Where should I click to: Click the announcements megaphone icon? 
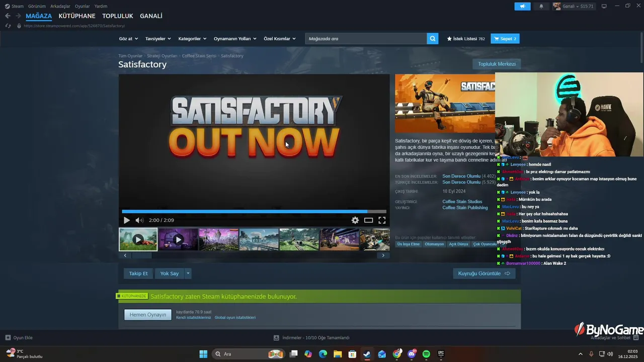(522, 6)
